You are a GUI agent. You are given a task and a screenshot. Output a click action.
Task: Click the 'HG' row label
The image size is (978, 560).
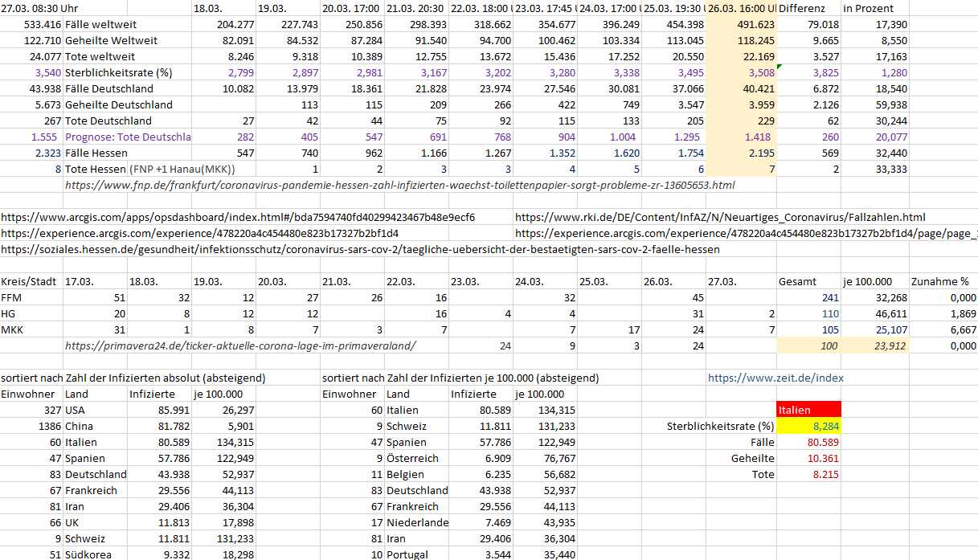click(x=9, y=313)
